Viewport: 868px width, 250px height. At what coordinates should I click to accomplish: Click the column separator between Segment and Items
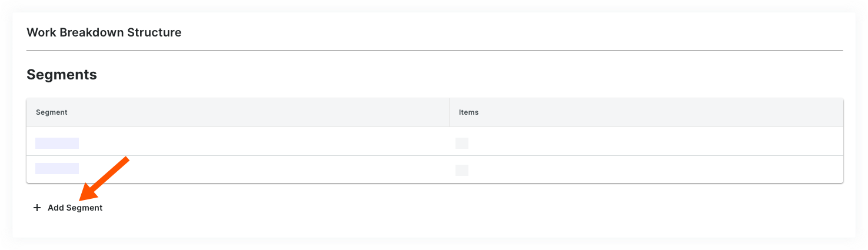pos(449,112)
